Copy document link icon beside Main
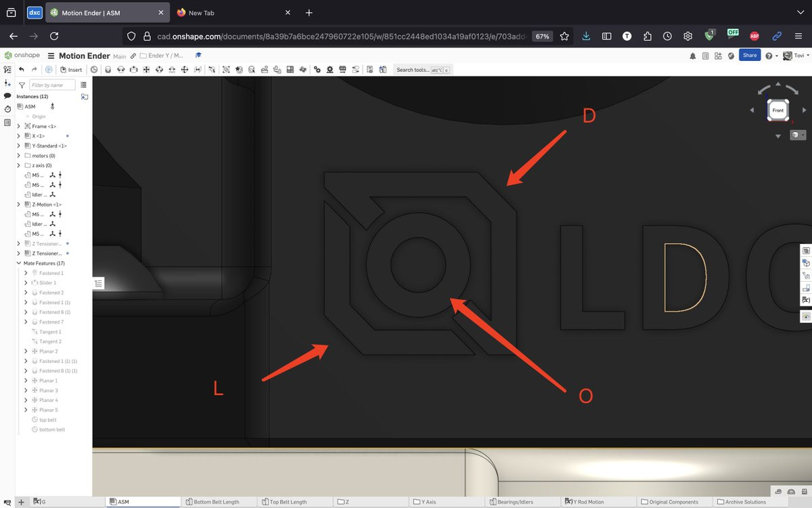The image size is (812, 508). coord(133,56)
